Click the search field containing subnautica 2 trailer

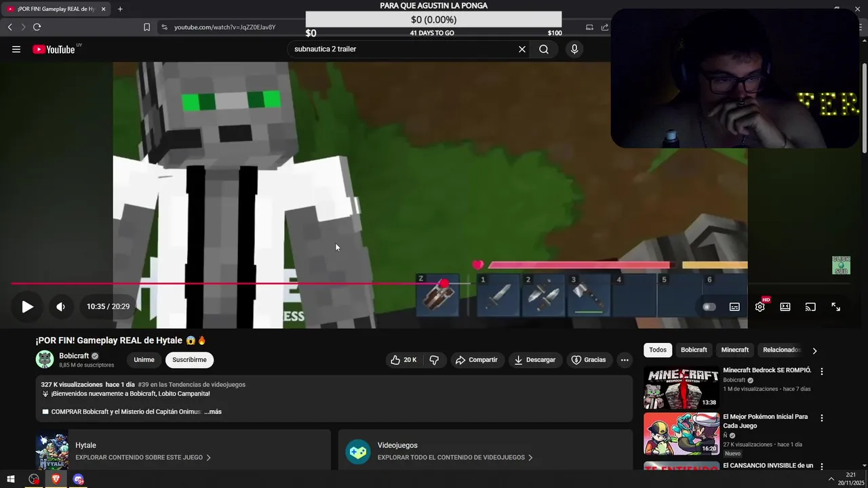pos(403,49)
